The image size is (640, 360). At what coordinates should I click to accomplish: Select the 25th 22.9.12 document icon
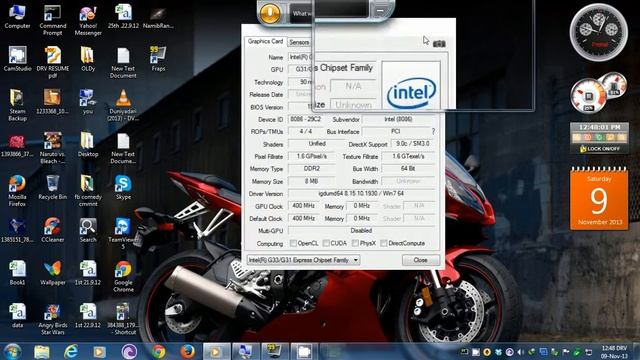[123, 16]
